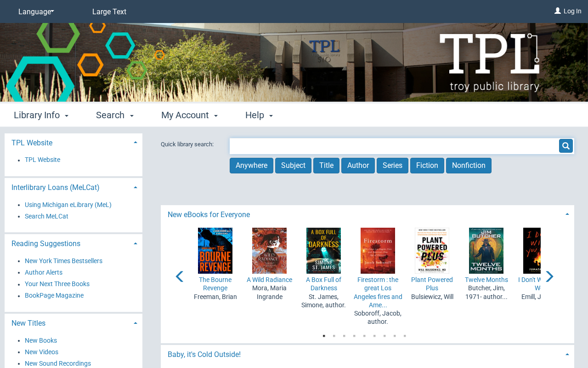Click the magnifying glass search button
Image resolution: width=588 pixels, height=368 pixels.
[565, 146]
